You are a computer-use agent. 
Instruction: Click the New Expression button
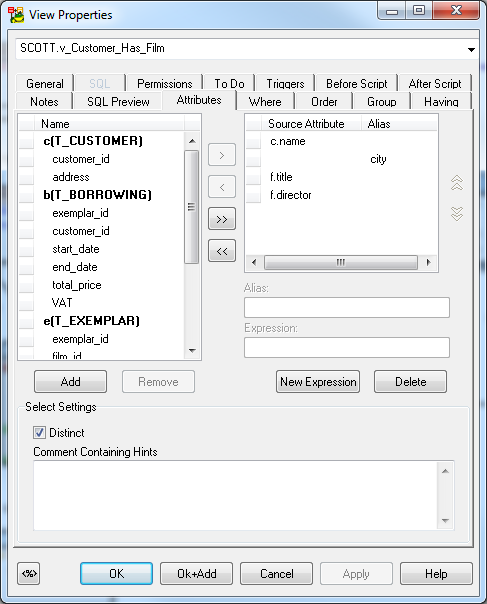tap(318, 382)
